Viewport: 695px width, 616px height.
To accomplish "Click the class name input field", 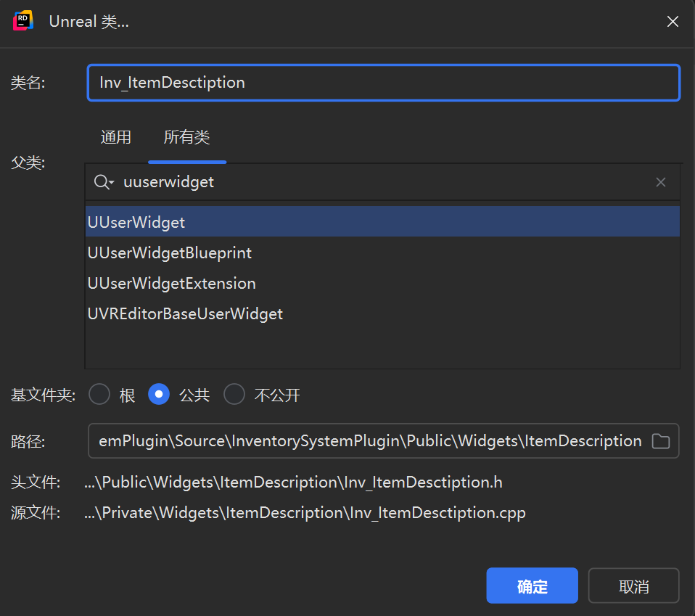I will pos(383,83).
